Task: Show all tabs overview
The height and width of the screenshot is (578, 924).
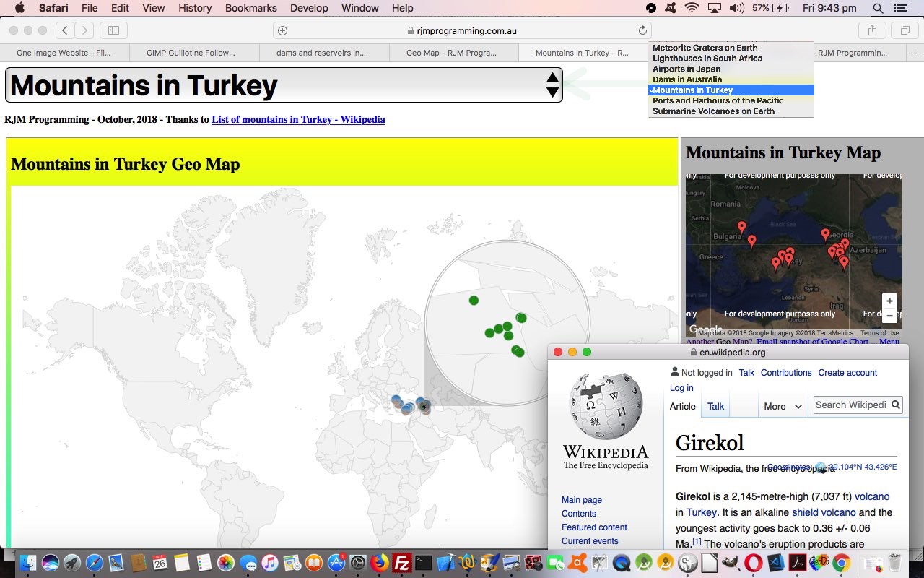Action: [x=905, y=30]
